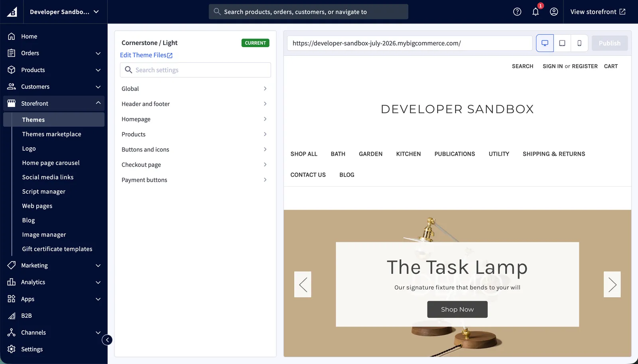Open Header and footer settings
638x364 pixels.
point(195,104)
